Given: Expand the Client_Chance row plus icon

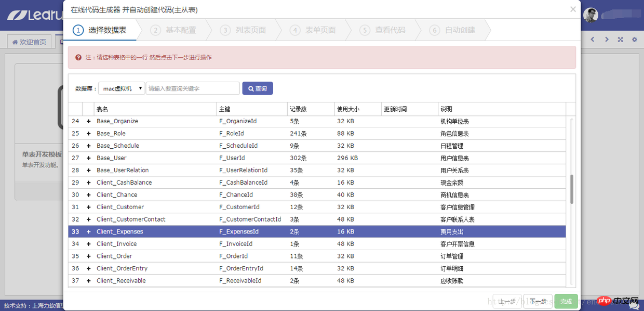Looking at the screenshot, I should 88,195.
